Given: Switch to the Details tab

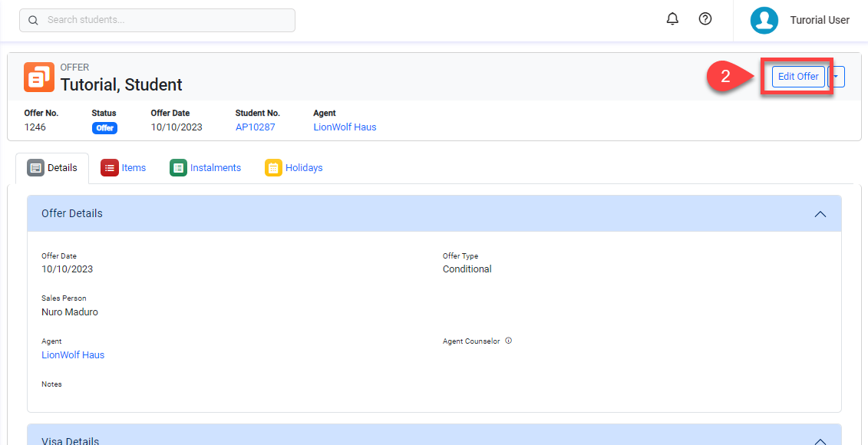Looking at the screenshot, I should pyautogui.click(x=52, y=167).
